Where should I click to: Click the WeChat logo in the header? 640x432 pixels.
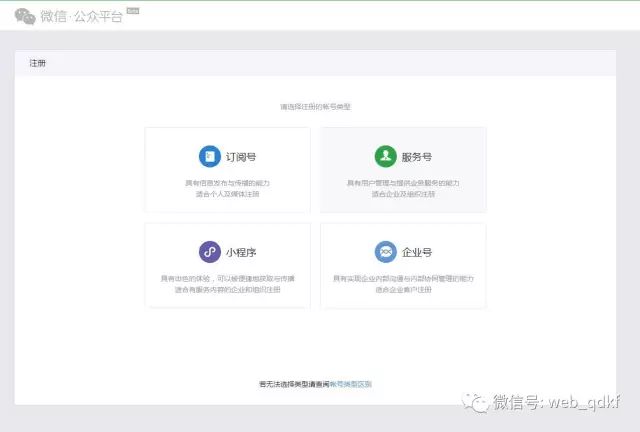pos(26,16)
